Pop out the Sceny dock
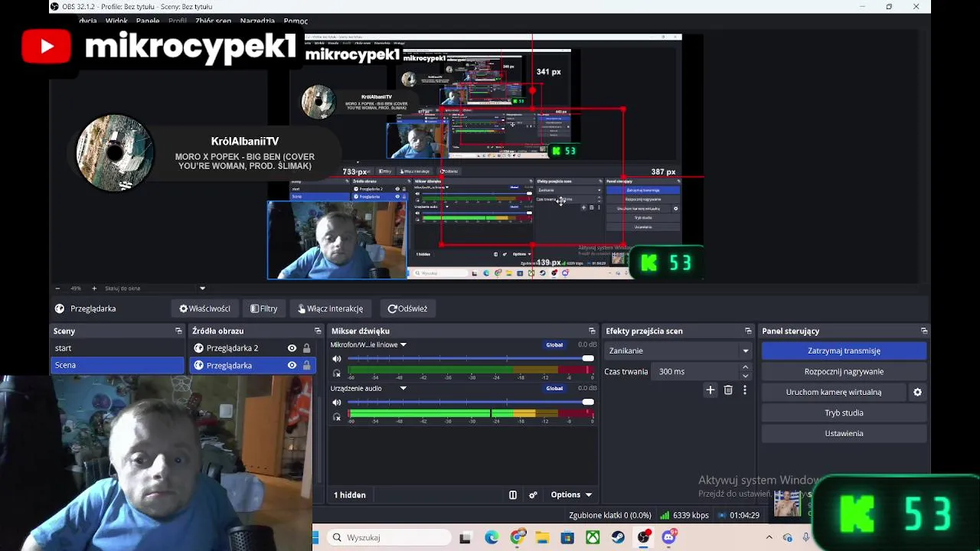The image size is (980, 551). click(x=178, y=331)
